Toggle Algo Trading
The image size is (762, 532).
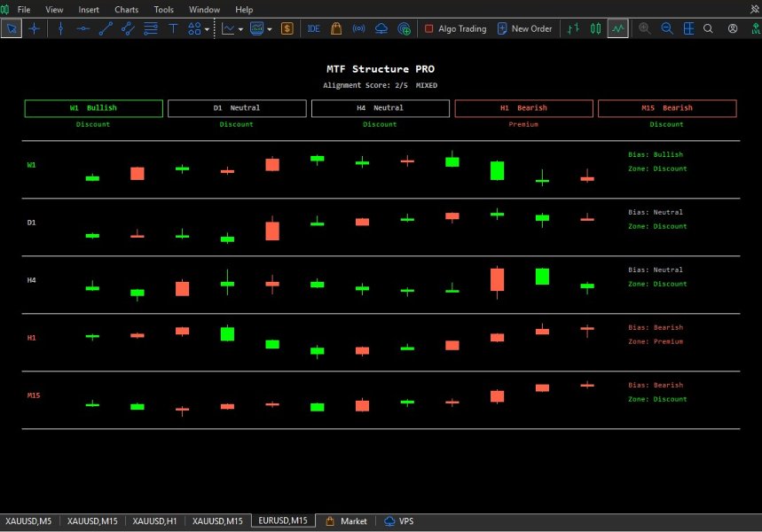[455, 28]
